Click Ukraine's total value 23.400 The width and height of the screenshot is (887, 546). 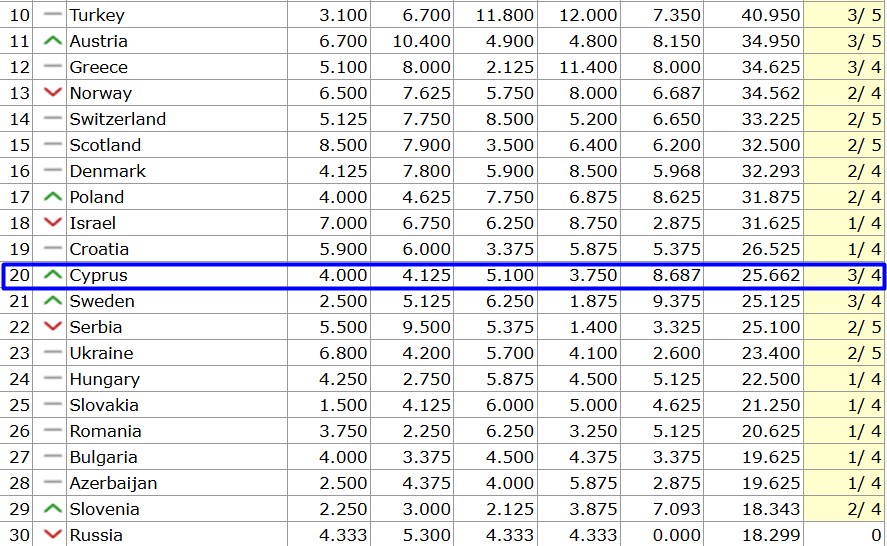771,354
